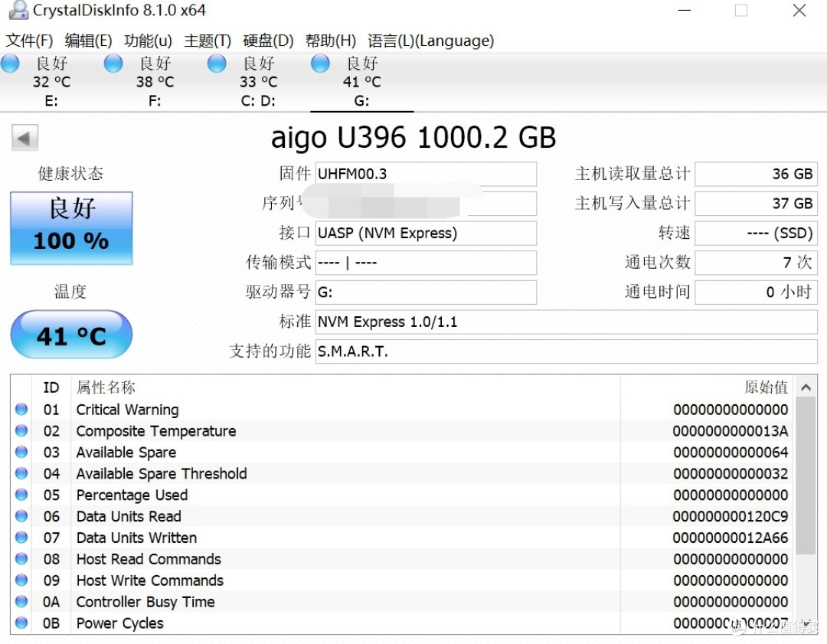Image resolution: width=827 pixels, height=644 pixels.
Task: Select drive E: status indicator icon
Action: 10,64
